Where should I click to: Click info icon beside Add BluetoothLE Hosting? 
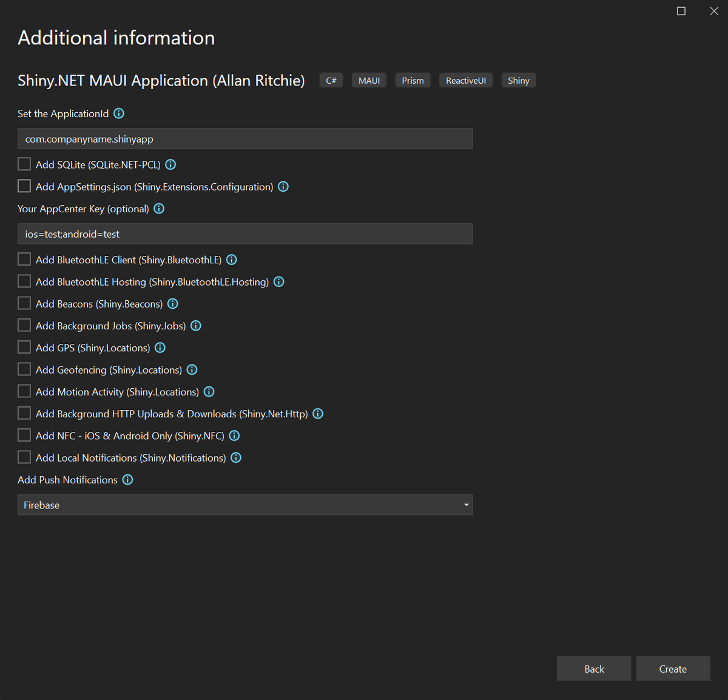point(279,281)
